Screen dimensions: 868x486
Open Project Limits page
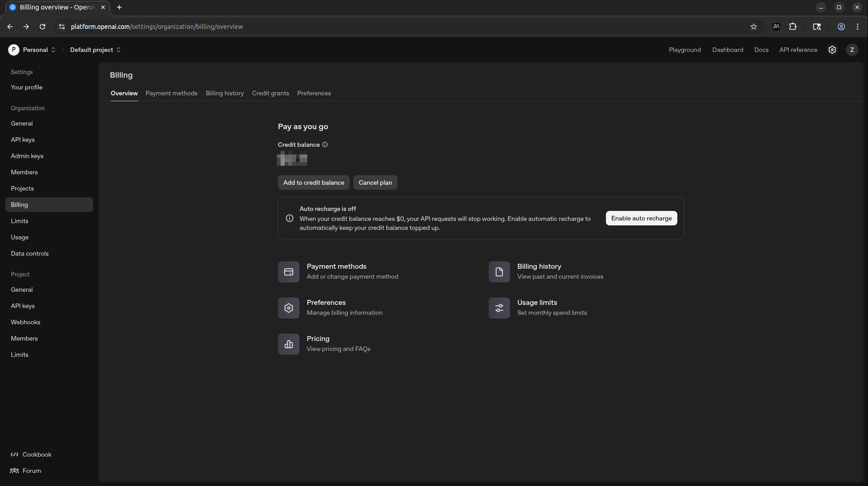(49, 355)
